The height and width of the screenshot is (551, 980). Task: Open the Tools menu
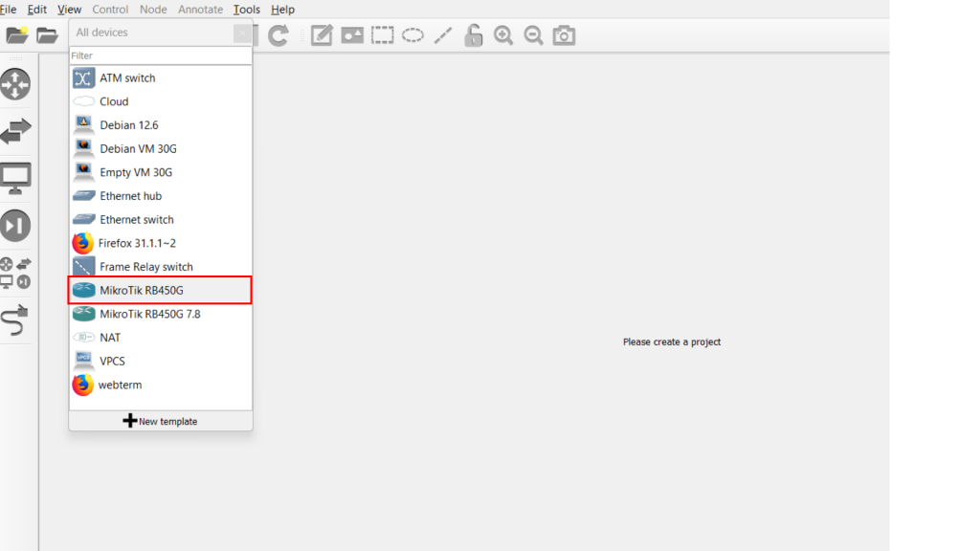point(246,10)
